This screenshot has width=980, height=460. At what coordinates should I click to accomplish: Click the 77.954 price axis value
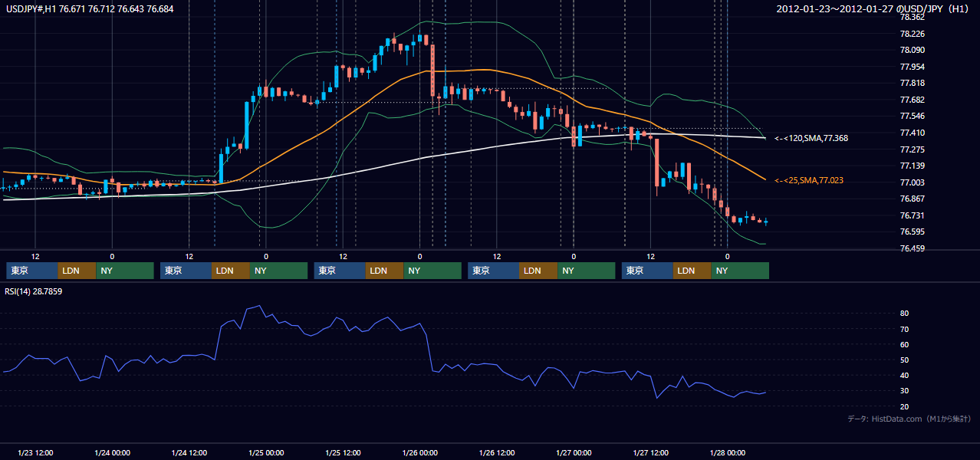(912, 67)
